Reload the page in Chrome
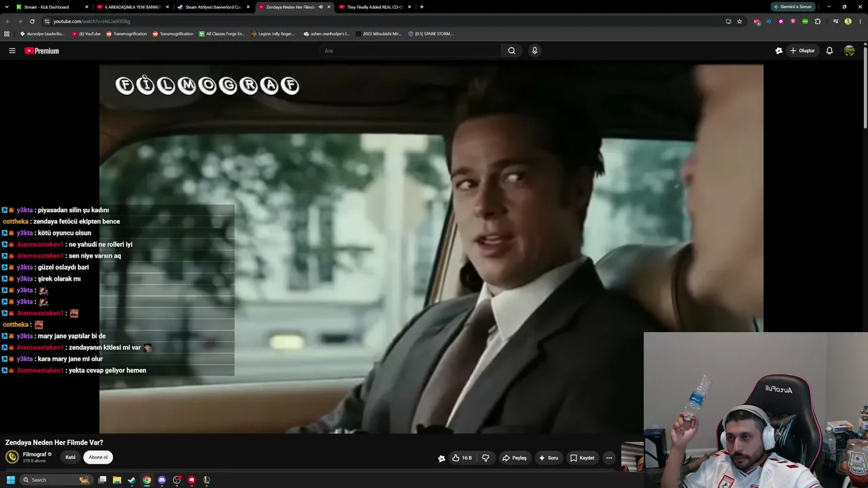 click(x=32, y=21)
